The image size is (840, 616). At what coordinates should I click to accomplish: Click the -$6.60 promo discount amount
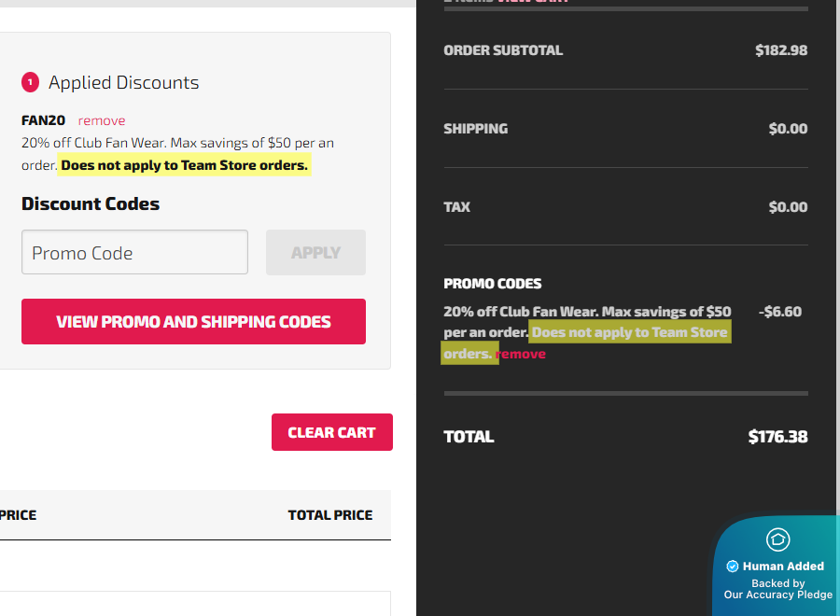coord(780,312)
